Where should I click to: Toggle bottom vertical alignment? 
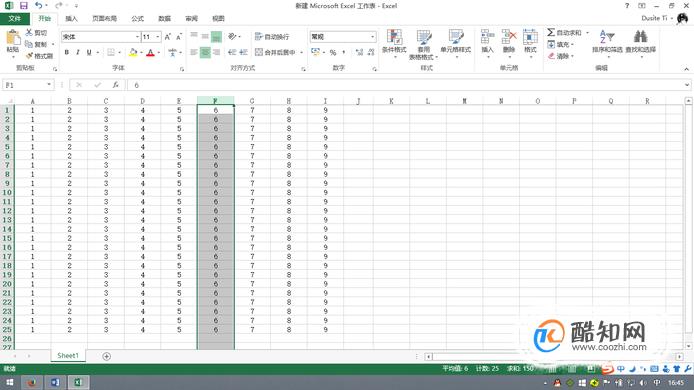point(216,36)
